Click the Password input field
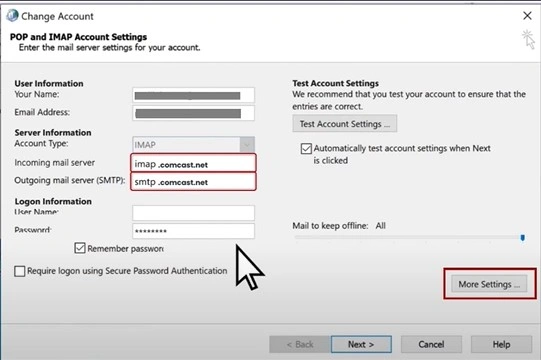Image resolution: width=541 pixels, height=360 pixels. pos(193,231)
